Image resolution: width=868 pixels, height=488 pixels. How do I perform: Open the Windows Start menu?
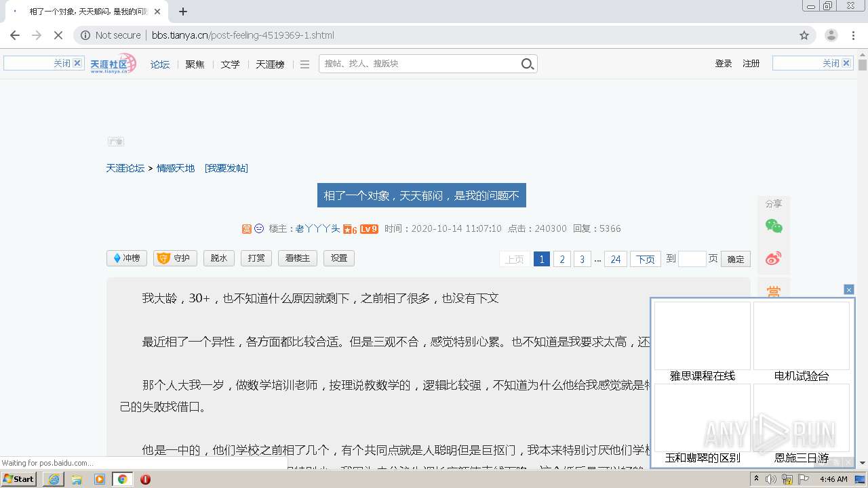point(19,479)
